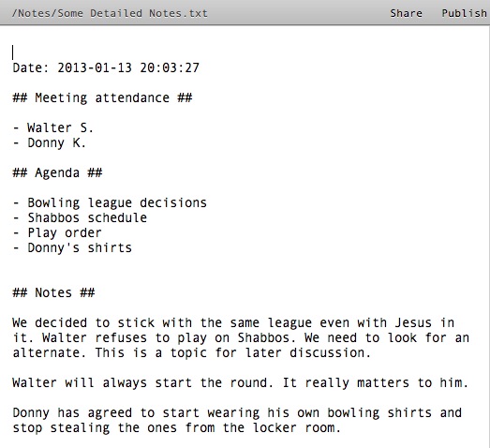Click the Donny K. list entry

(49, 142)
